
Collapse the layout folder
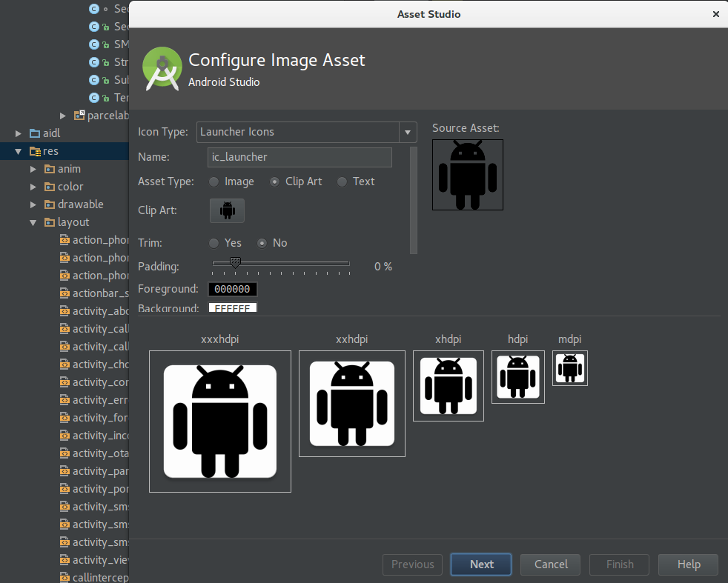pos(33,223)
